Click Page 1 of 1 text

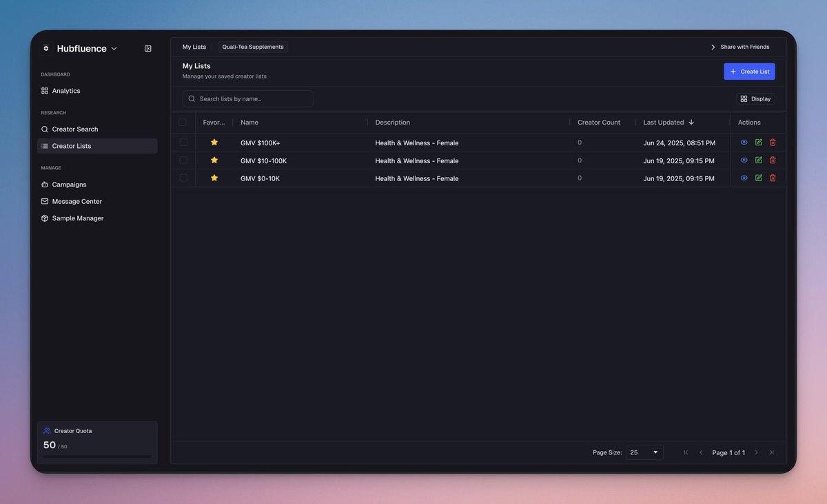pos(728,453)
